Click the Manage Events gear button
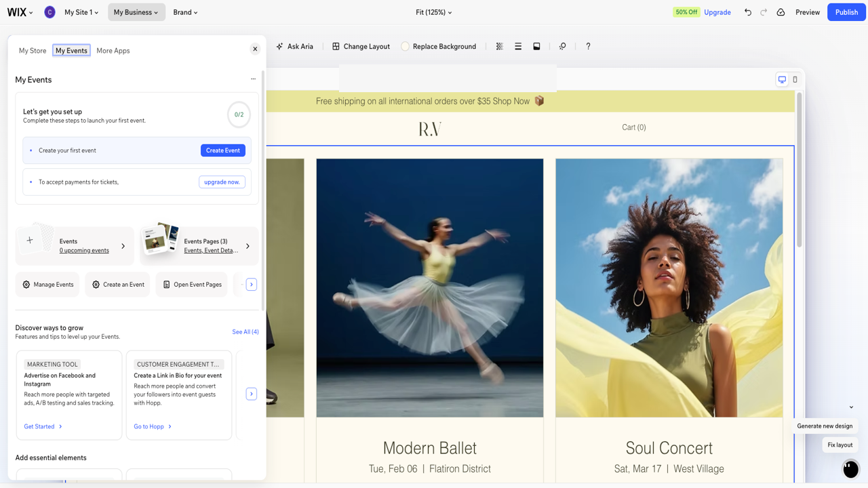Viewport: 868px width, 488px height. 47,285
